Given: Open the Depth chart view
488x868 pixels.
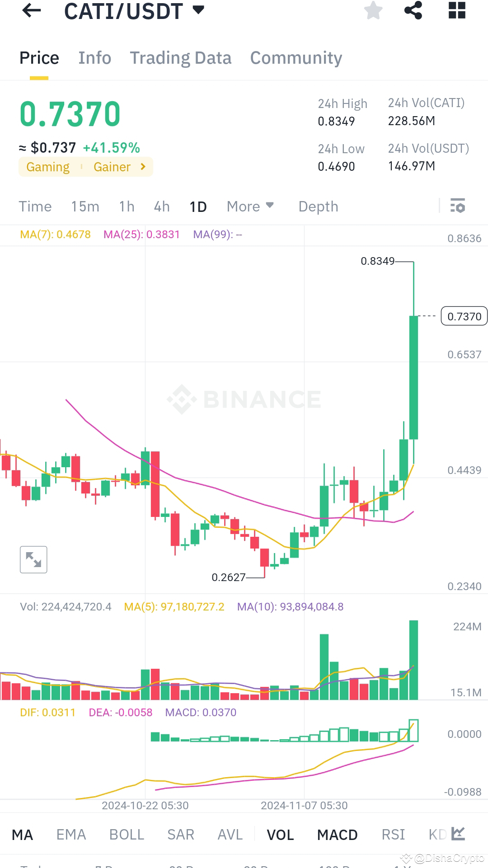Looking at the screenshot, I should (x=318, y=206).
